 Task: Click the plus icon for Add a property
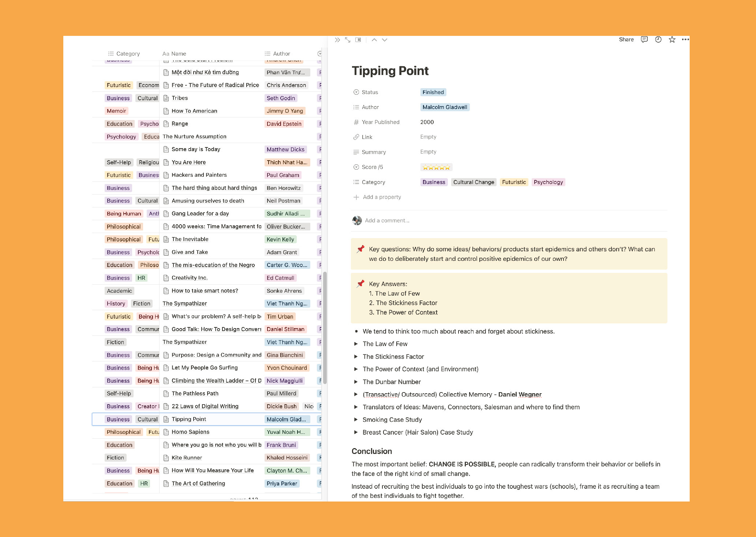click(356, 197)
